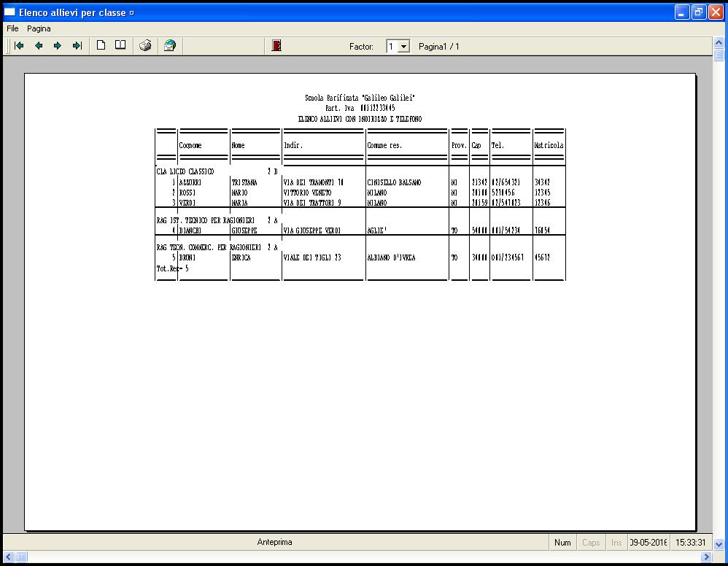728x566 pixels.
Task: Click the 'Cap' column header
Action: pyautogui.click(x=476, y=145)
